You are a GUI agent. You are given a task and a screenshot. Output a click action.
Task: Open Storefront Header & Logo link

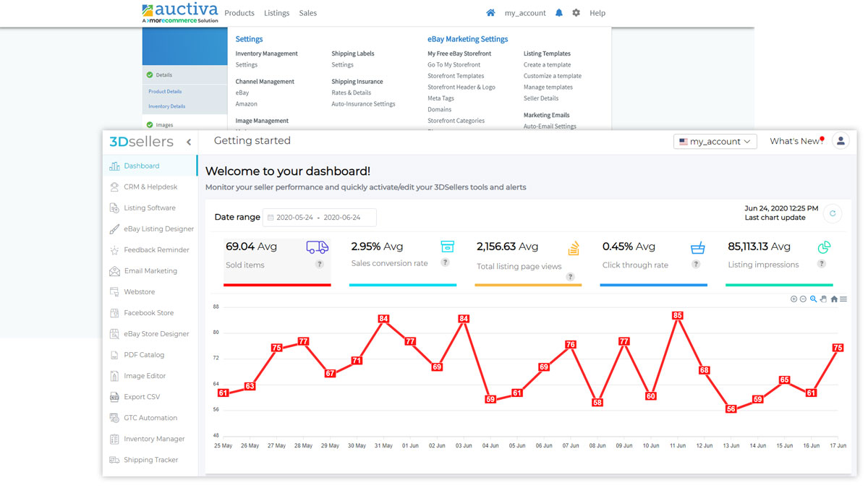click(x=461, y=87)
